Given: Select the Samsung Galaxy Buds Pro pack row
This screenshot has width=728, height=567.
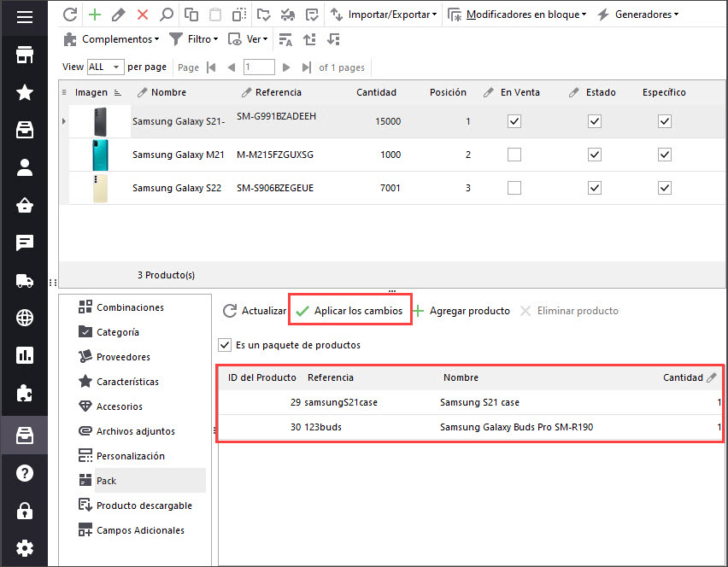Looking at the screenshot, I should [x=469, y=427].
